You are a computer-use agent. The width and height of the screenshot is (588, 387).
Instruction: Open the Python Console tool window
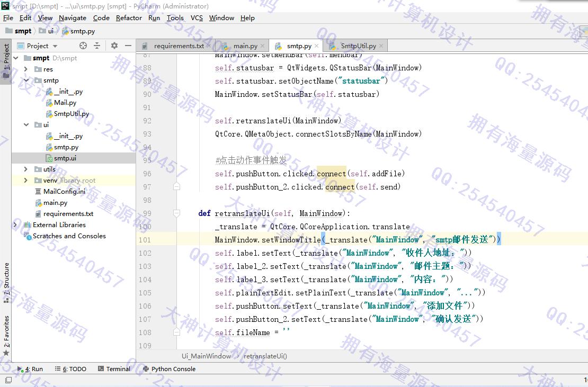coord(169,369)
